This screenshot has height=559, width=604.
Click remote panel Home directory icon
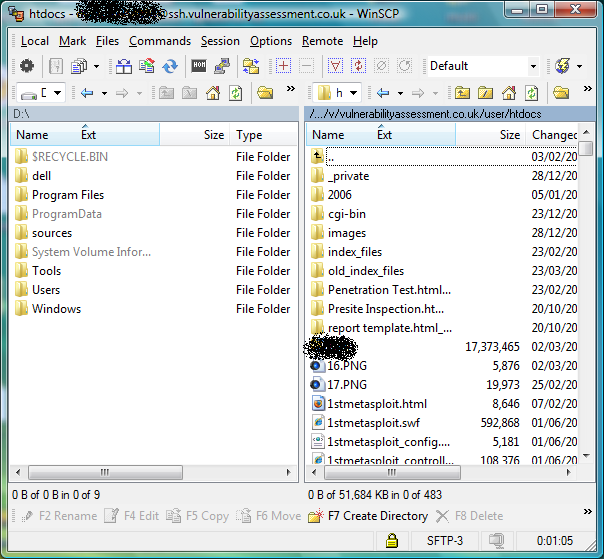[x=508, y=93]
